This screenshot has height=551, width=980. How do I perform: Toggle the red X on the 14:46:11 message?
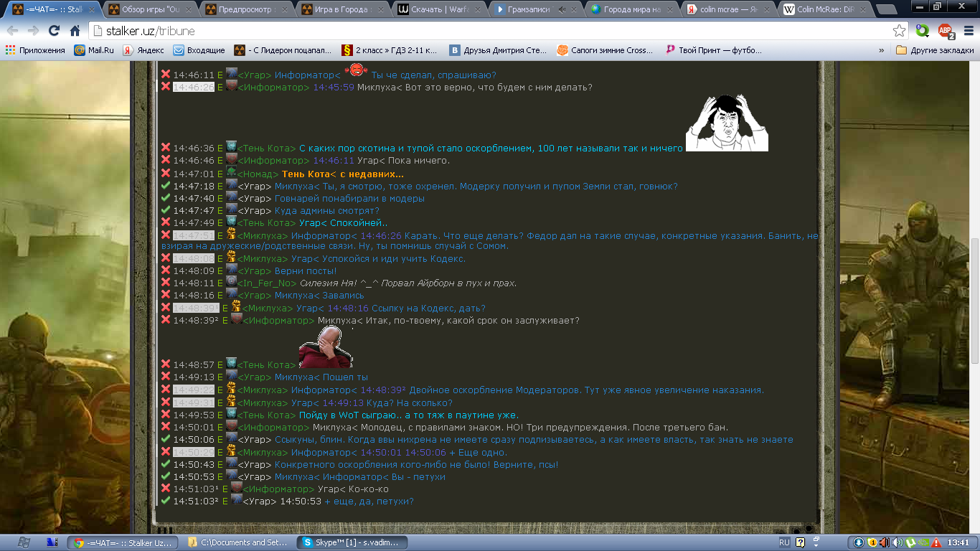pyautogui.click(x=166, y=75)
